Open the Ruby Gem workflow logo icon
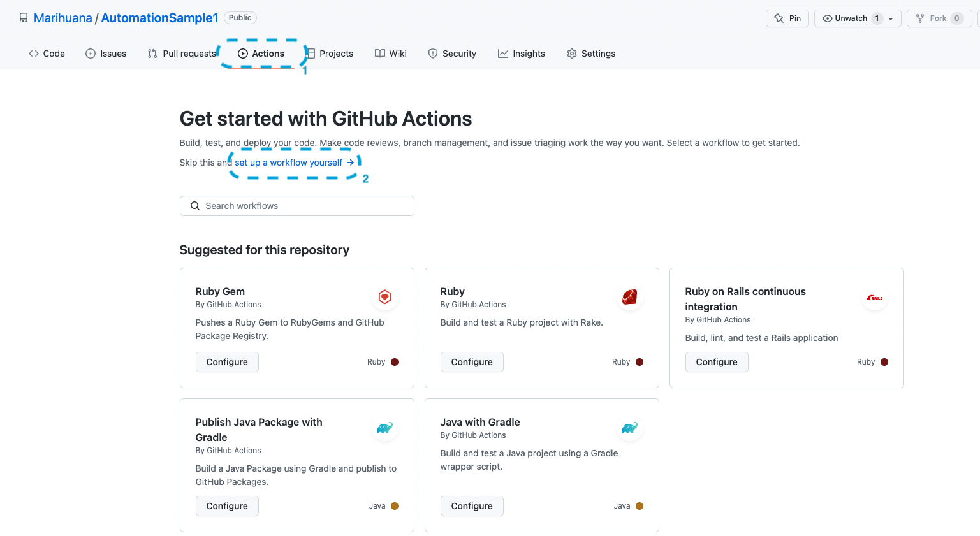 click(384, 297)
